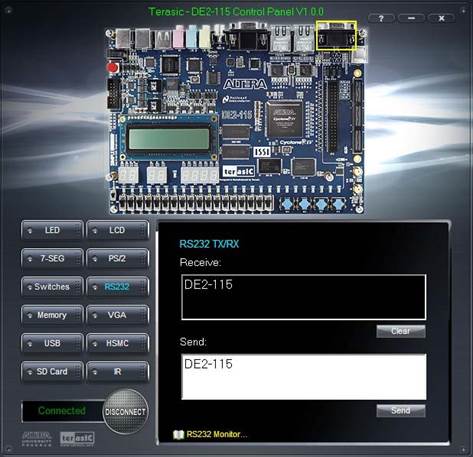Select the Switches page
The image size is (473, 457).
[52, 287]
